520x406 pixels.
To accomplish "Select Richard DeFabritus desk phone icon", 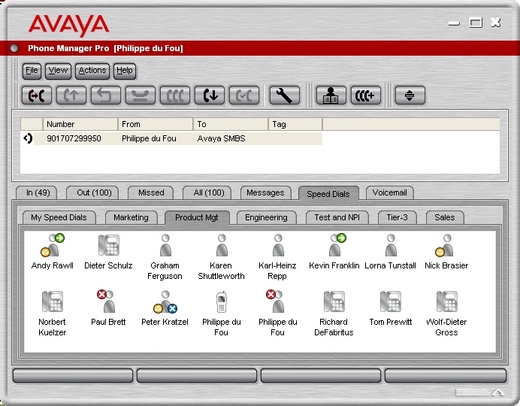I will (x=334, y=301).
